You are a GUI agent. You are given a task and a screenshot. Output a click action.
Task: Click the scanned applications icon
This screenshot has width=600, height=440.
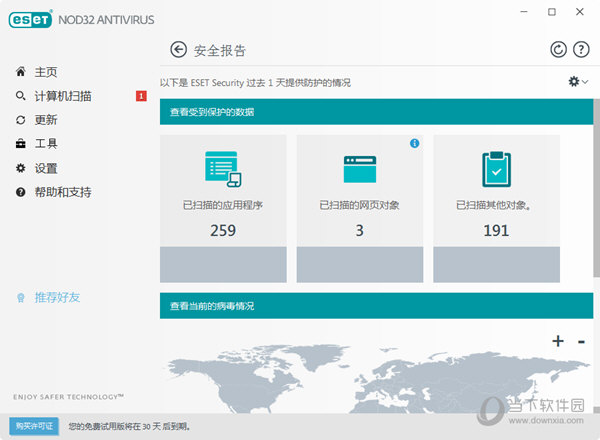pyautogui.click(x=222, y=169)
